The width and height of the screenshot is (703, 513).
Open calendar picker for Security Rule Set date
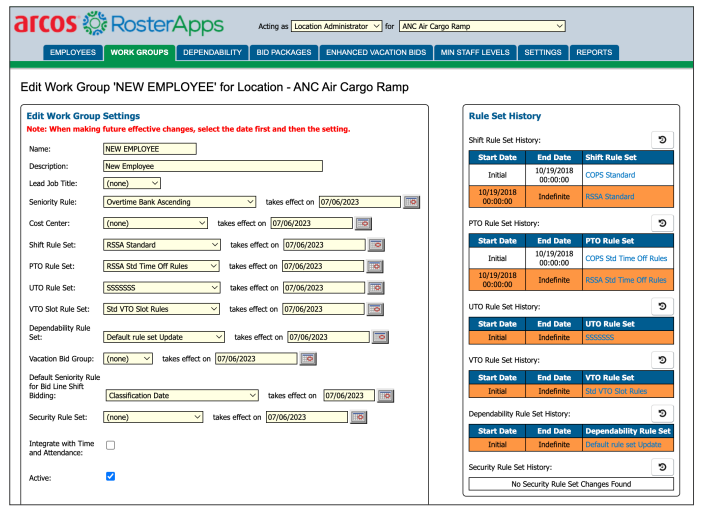click(359, 417)
